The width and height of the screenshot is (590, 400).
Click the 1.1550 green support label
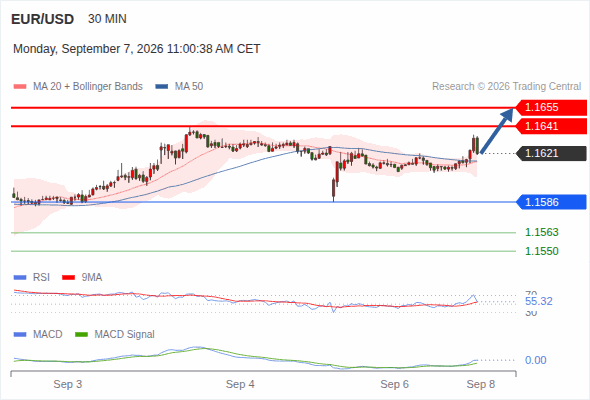tap(542, 251)
